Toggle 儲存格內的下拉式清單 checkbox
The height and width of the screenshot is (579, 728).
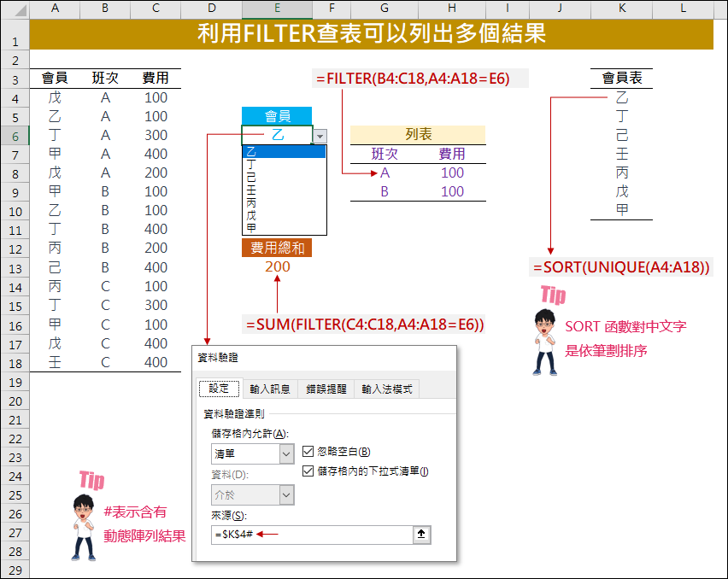click(308, 471)
